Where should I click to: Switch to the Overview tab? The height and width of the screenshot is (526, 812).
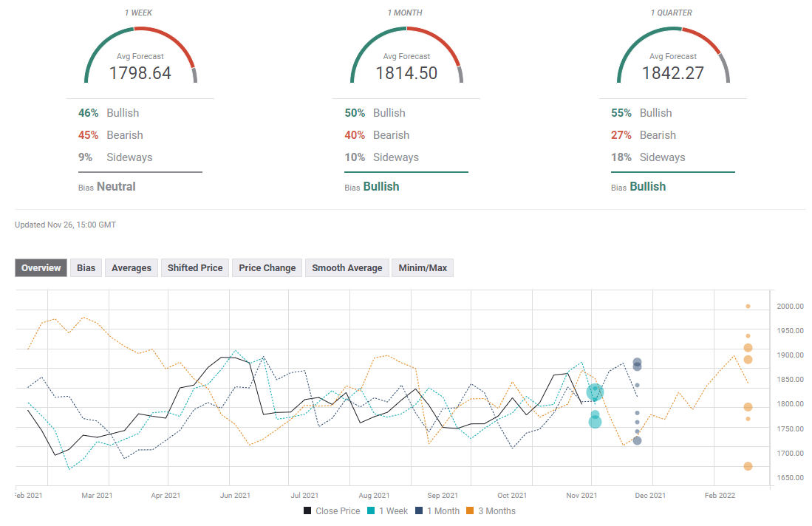[x=41, y=268]
